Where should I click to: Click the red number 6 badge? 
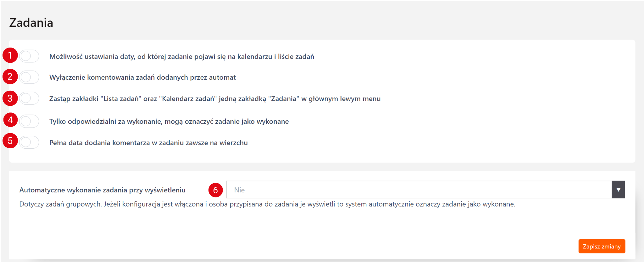click(215, 190)
